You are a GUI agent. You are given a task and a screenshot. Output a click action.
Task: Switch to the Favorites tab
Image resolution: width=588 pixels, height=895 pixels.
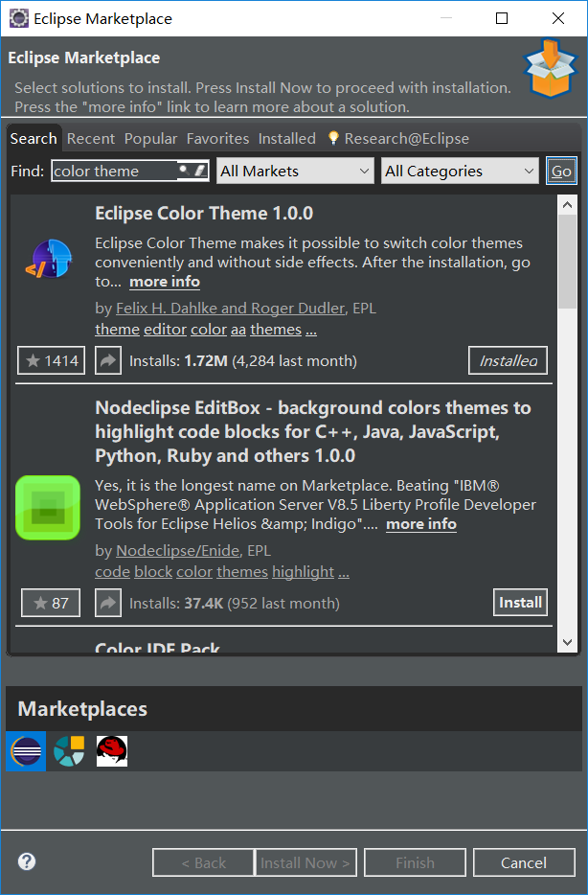(x=217, y=139)
